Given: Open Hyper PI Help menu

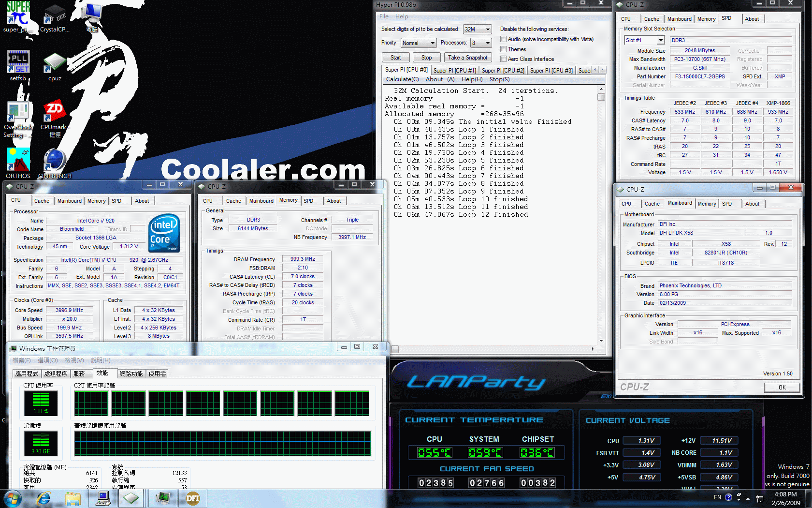Looking at the screenshot, I should point(402,16).
